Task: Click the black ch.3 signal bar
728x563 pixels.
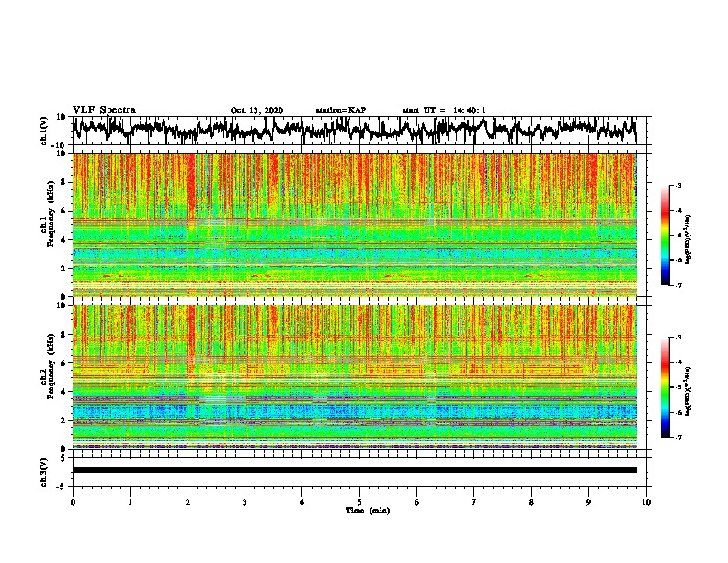Action: [354, 470]
